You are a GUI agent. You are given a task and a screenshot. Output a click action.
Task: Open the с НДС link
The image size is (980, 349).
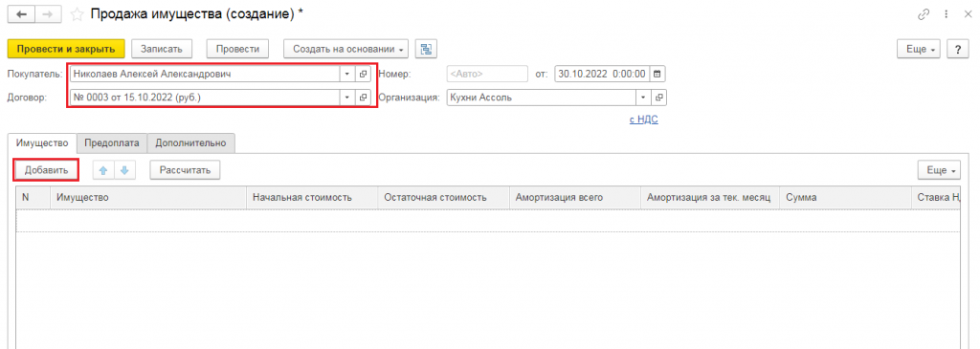click(x=643, y=120)
